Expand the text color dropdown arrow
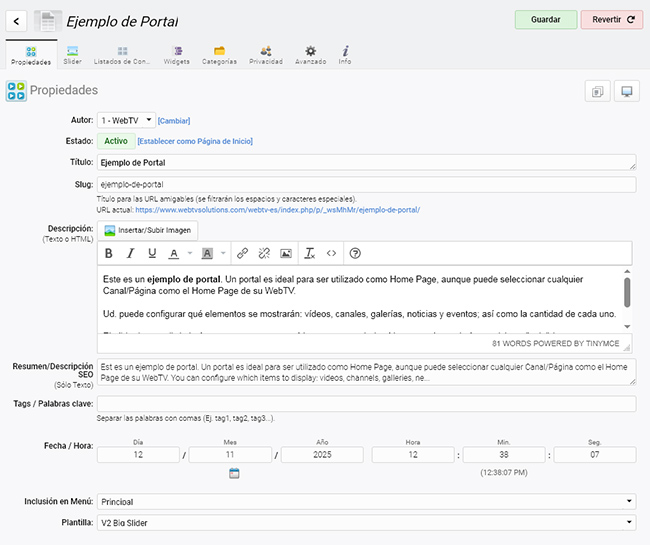The image size is (650, 545). point(190,253)
